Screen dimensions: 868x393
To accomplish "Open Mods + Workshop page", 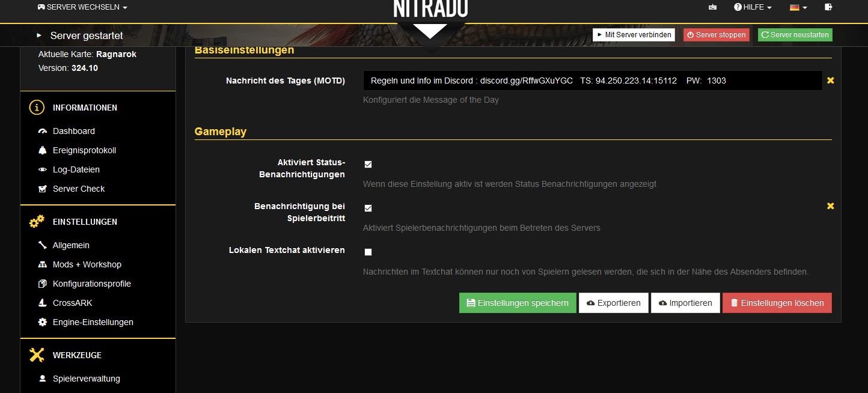I will [87, 264].
